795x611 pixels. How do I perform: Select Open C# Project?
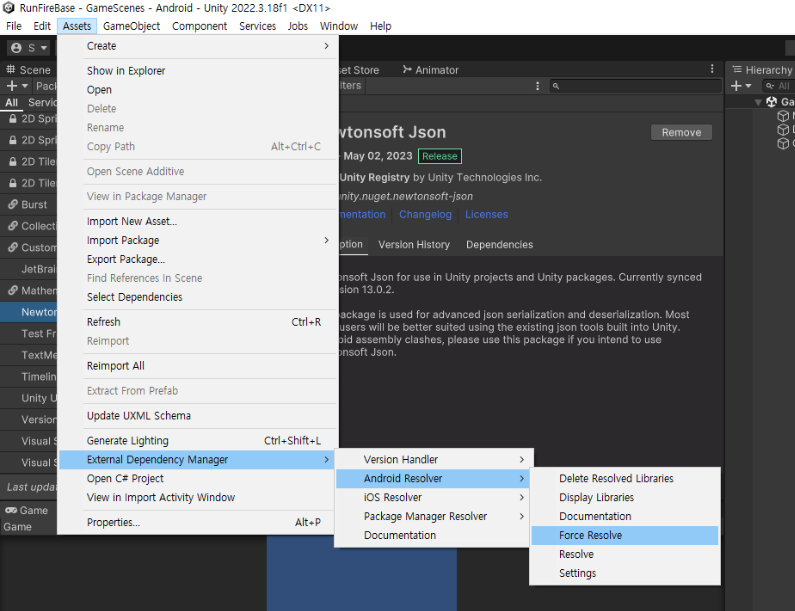197,478
